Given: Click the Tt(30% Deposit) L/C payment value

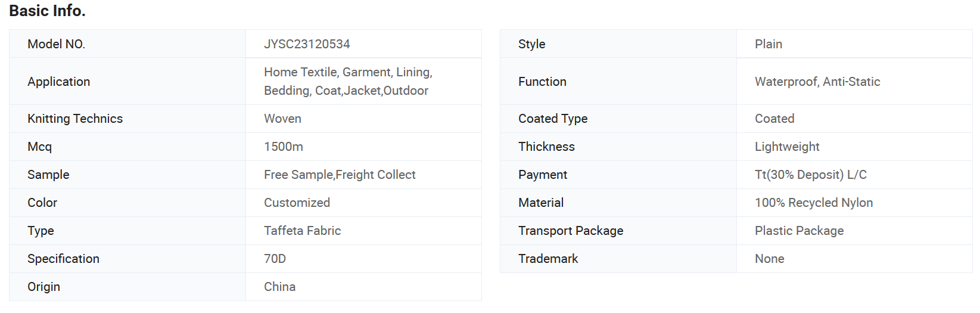Looking at the screenshot, I should (811, 175).
